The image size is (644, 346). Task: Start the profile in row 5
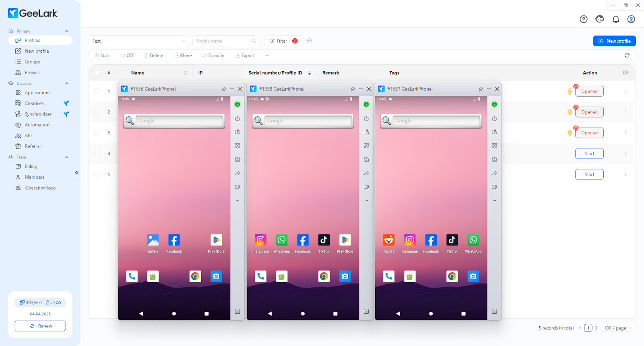coord(589,174)
